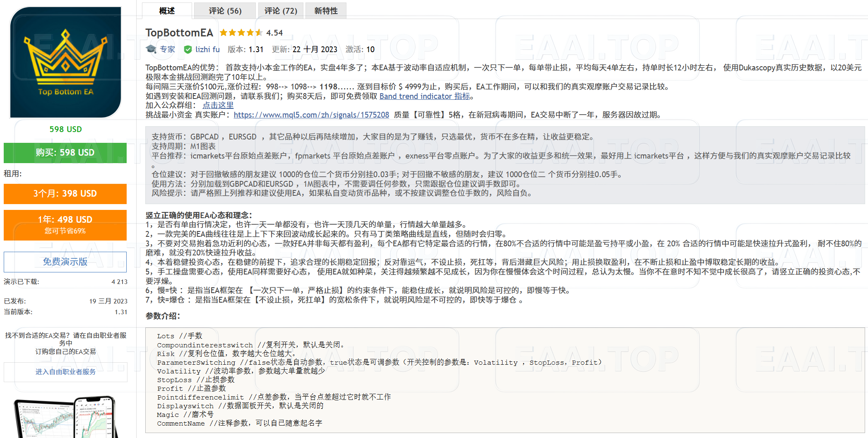Click the 免费演示版 demo button
This screenshot has width=868, height=438.
[65, 262]
